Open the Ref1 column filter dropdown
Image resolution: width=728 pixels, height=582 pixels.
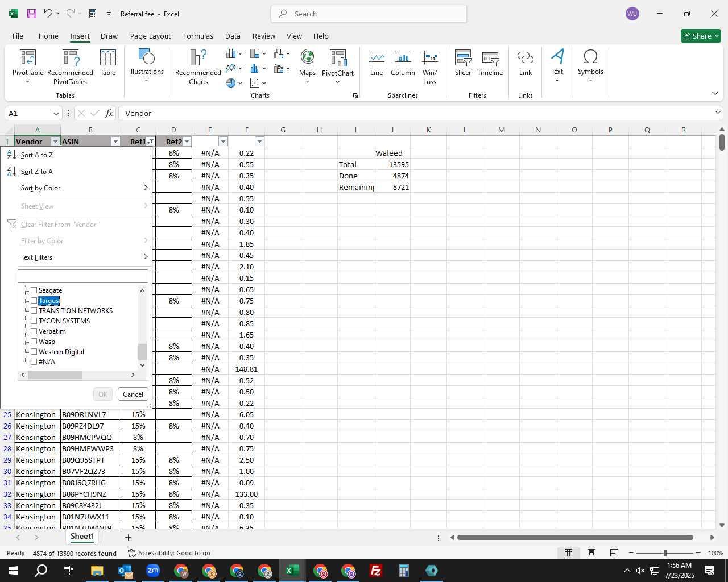151,142
